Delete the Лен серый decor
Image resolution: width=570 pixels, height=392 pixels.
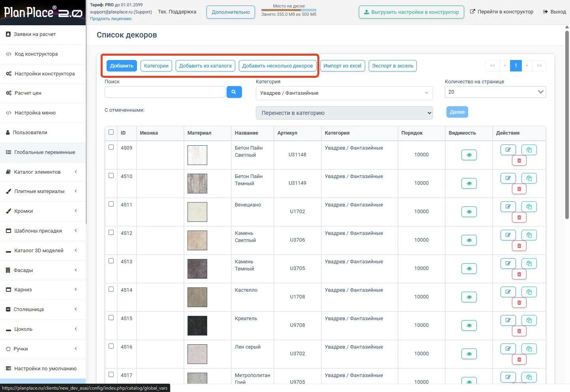tap(519, 360)
